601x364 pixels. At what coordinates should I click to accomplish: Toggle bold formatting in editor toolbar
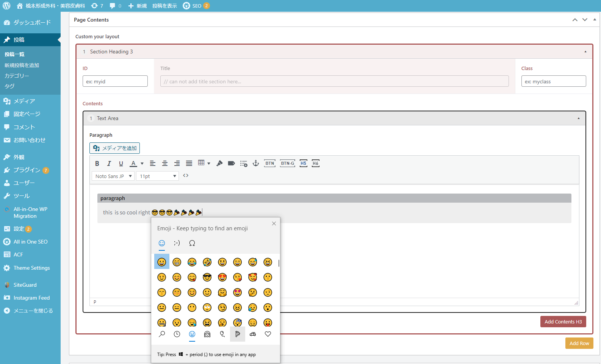pos(97,164)
